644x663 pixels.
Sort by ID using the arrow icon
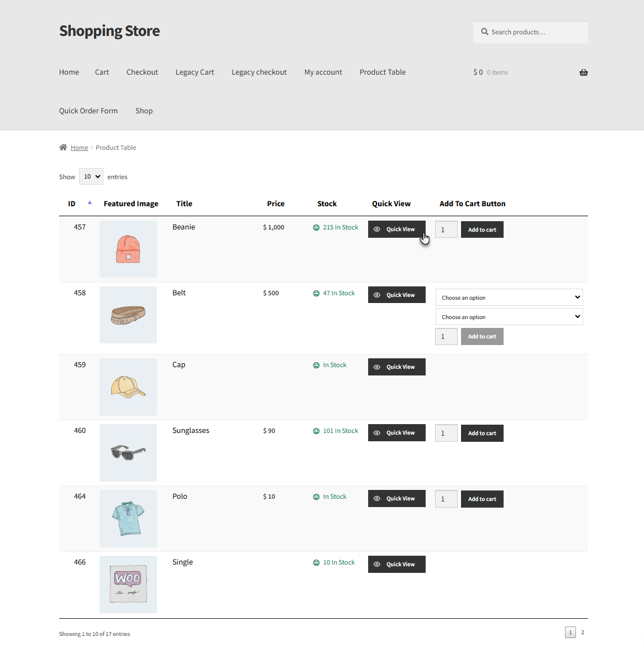pyautogui.click(x=90, y=202)
